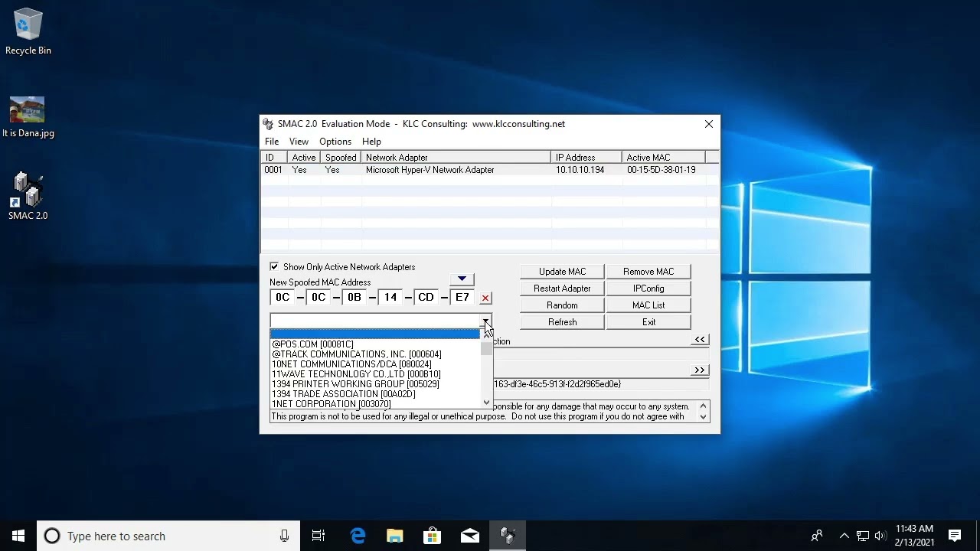This screenshot has height=551, width=980.
Task: Click the SMAC taskbar button
Action: pyautogui.click(x=508, y=536)
